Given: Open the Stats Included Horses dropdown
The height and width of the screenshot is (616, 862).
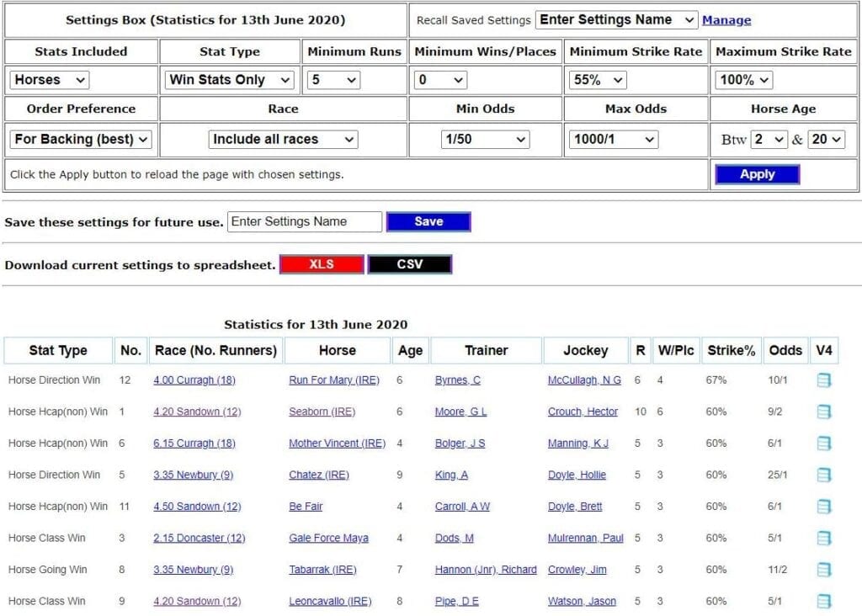Looking at the screenshot, I should point(49,80).
